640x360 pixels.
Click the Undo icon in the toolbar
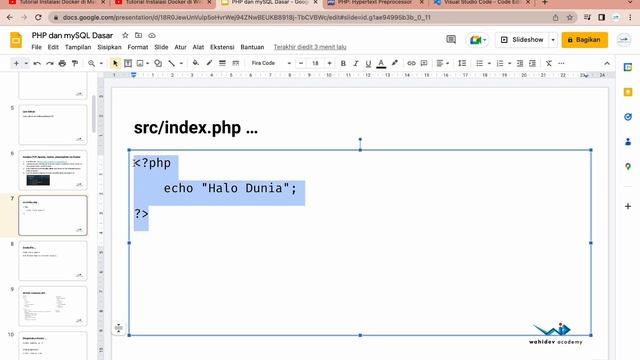tap(37, 63)
